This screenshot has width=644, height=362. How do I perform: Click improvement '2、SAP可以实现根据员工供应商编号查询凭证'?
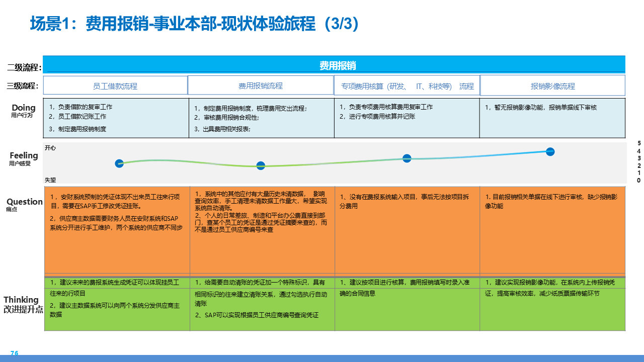pyautogui.click(x=257, y=315)
